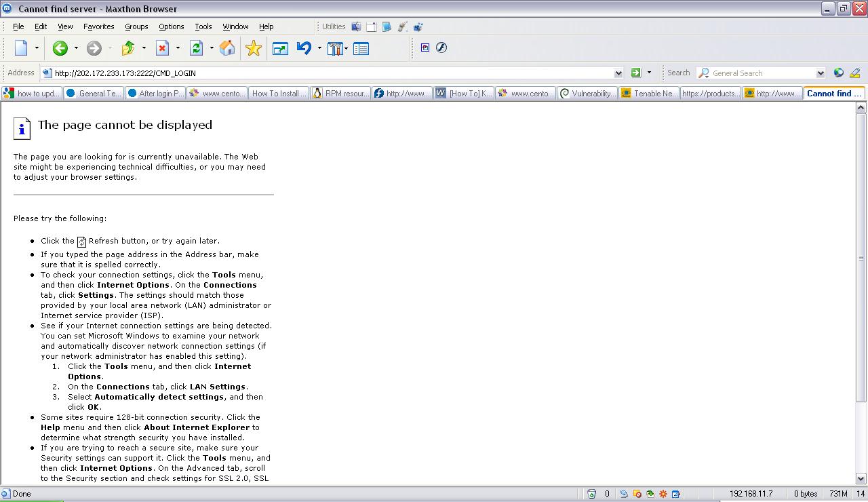Click the Refresh icon in the page text

(82, 242)
